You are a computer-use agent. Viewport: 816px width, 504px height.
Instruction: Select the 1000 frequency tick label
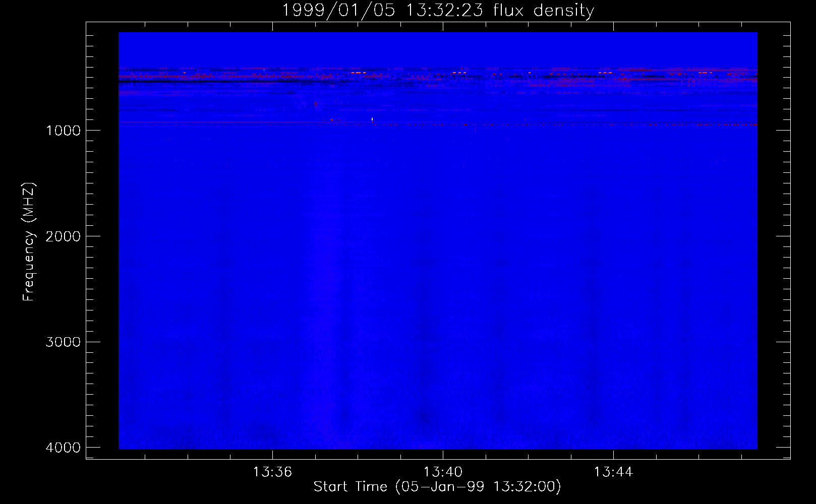tap(63, 131)
